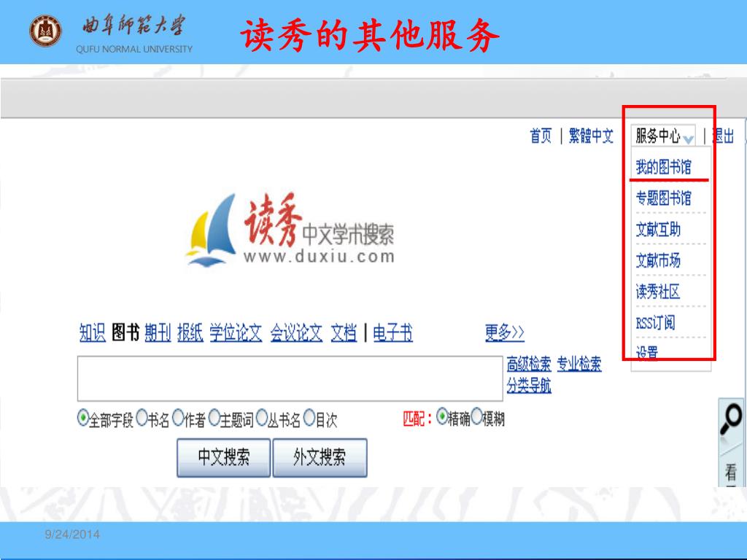747x560 pixels.
Task: Switch to the 知识 search tab
Action: coord(93,332)
